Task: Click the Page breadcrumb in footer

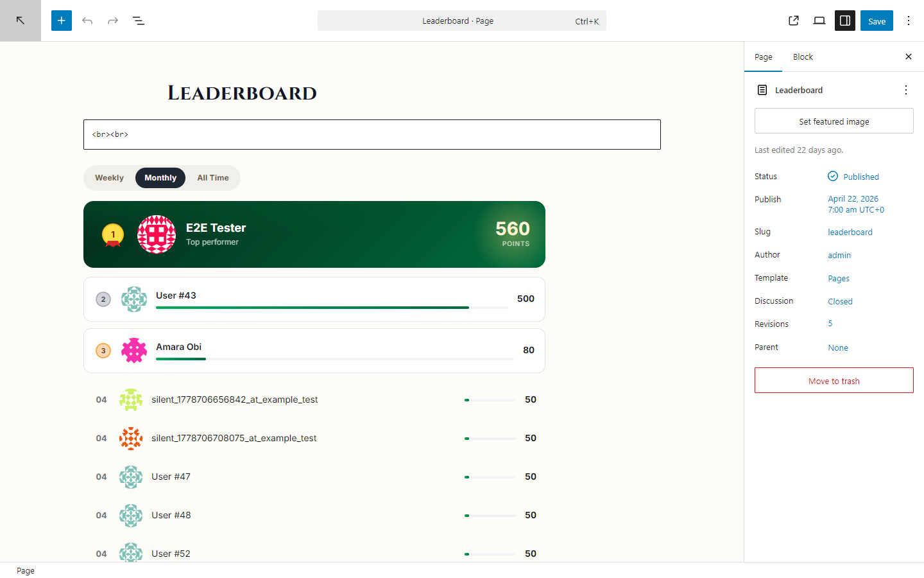Action: pos(26,570)
